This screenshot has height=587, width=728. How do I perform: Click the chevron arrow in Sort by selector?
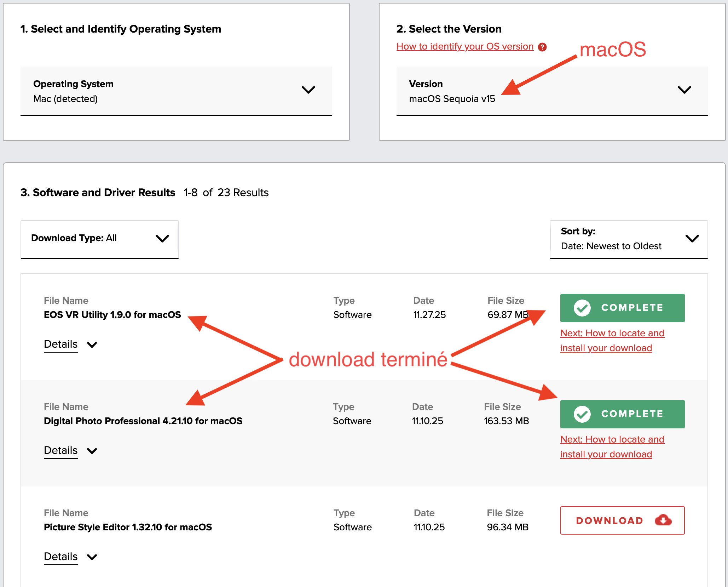click(x=692, y=238)
